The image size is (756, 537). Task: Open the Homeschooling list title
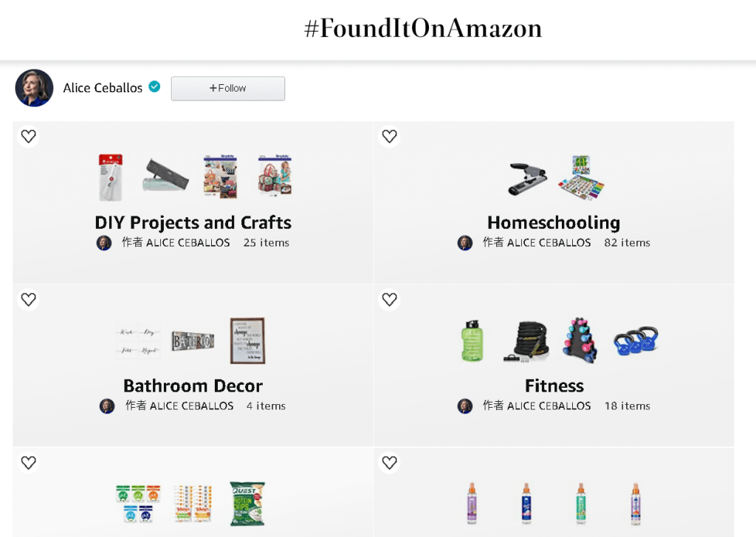(553, 222)
